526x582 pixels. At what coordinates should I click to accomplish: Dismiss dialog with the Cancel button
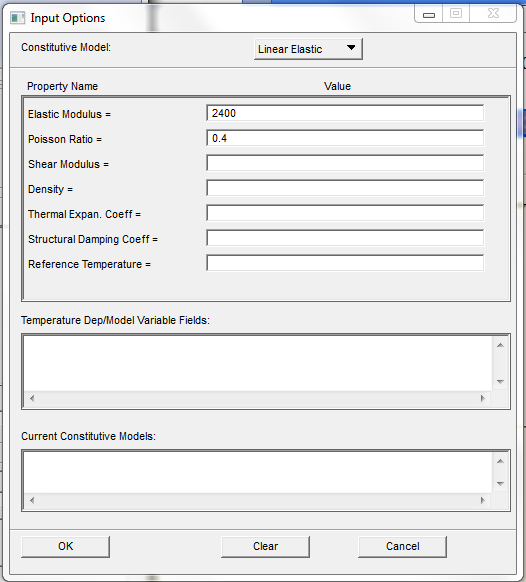click(x=402, y=546)
